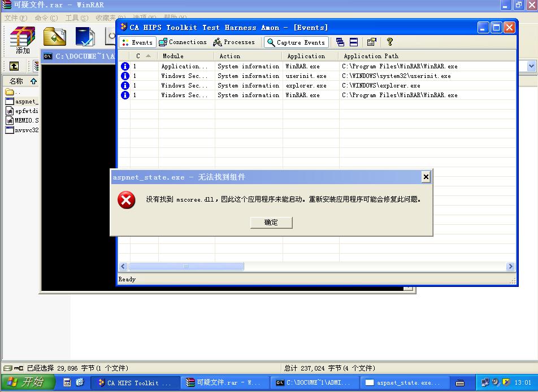Image resolution: width=538 pixels, height=392 pixels.
Task: Click the events list horizontal scrollbar thumb
Action: pos(186,267)
